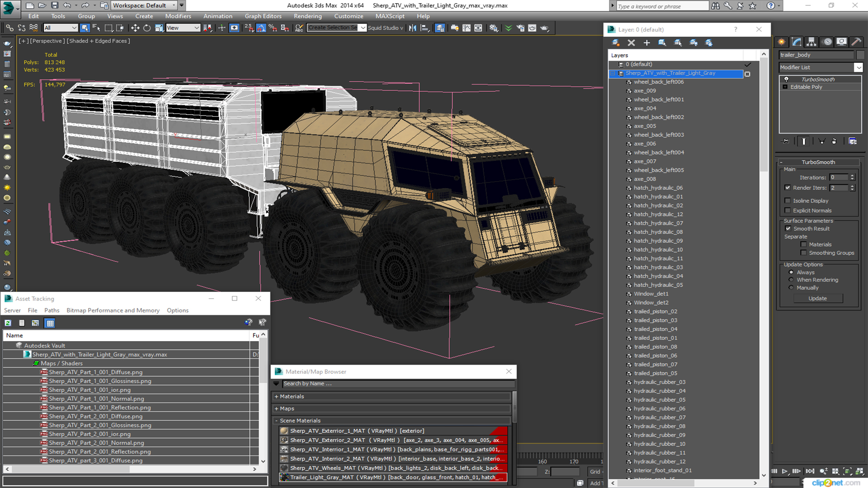Screen dimensions: 868x488
Task: Click Freeze/Unfreeze All Layers icon
Action: [709, 42]
